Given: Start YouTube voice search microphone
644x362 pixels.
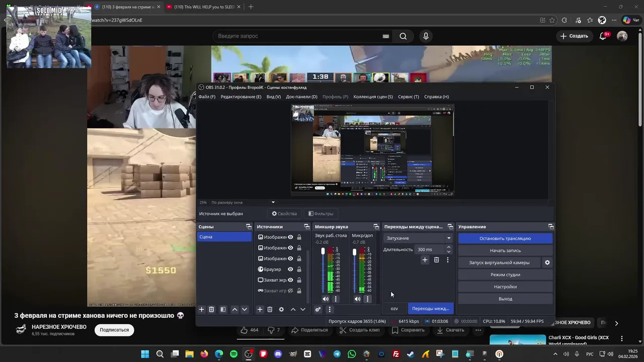Looking at the screenshot, I should 426,36.
